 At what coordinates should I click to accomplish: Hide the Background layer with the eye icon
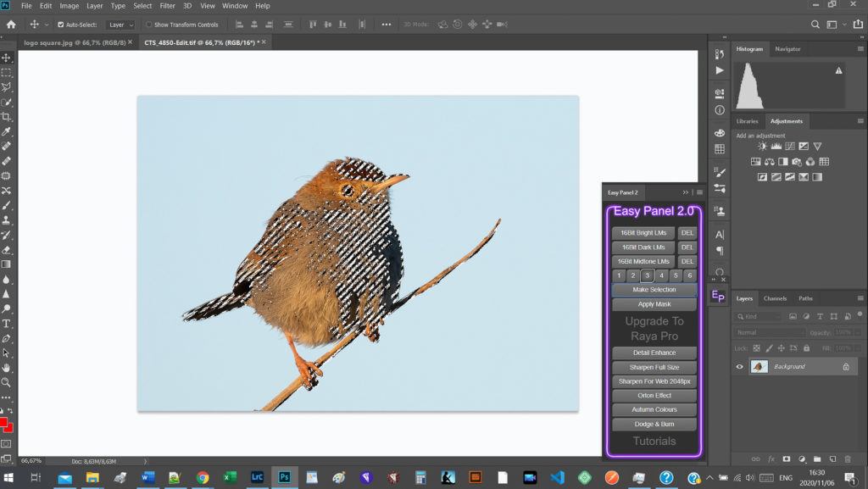click(740, 367)
